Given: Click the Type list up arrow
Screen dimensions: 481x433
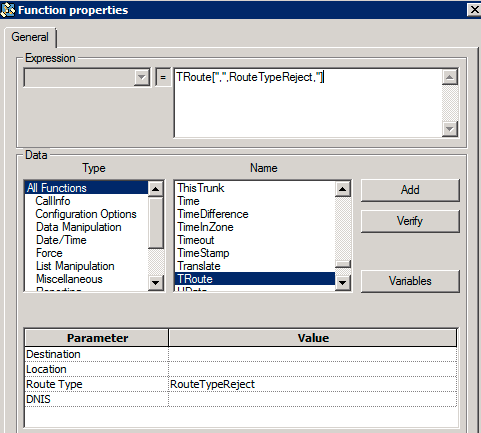Looking at the screenshot, I should tap(155, 189).
